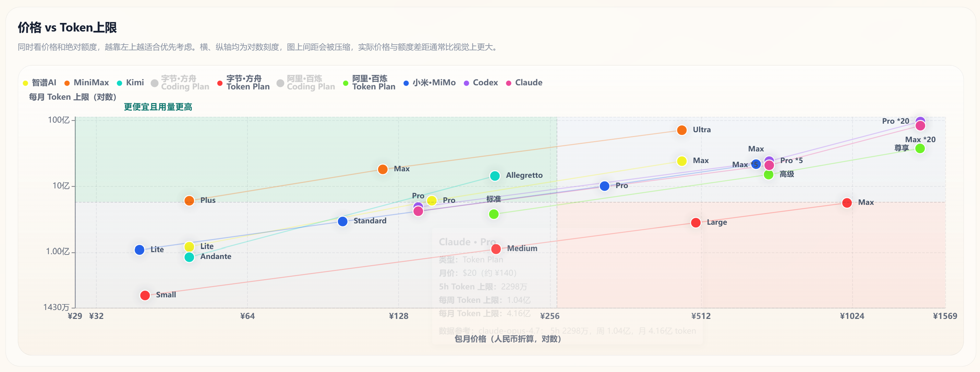
Task: Select the red Large data point
Action: pos(696,222)
